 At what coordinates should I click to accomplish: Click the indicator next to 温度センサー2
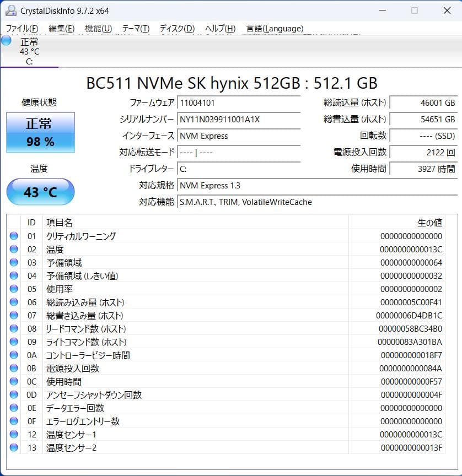pyautogui.click(x=14, y=447)
